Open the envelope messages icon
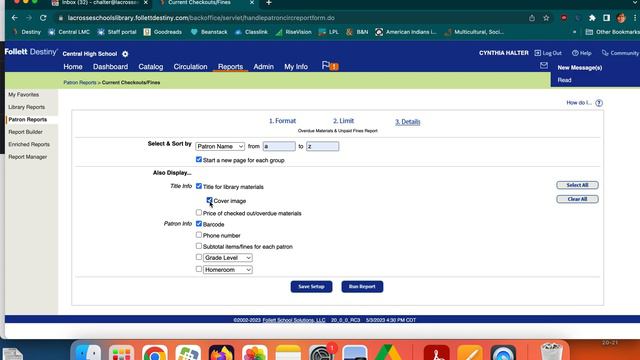This screenshot has width=640, height=360. [544, 65]
